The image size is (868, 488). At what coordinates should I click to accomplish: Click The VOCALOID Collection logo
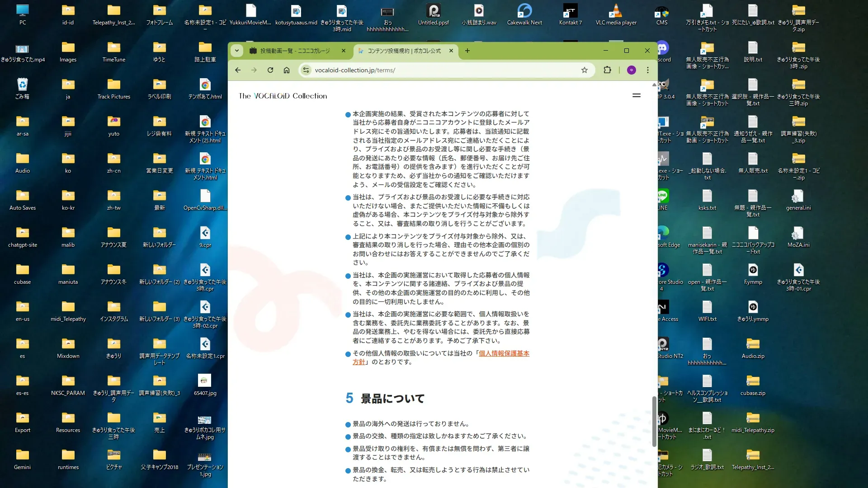pyautogui.click(x=283, y=96)
